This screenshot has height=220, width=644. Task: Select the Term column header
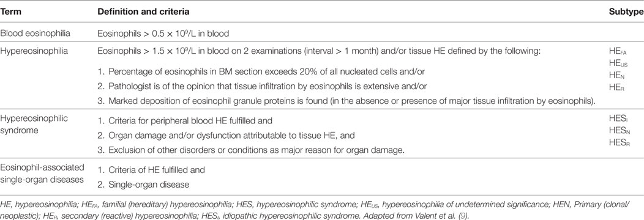pos(11,12)
